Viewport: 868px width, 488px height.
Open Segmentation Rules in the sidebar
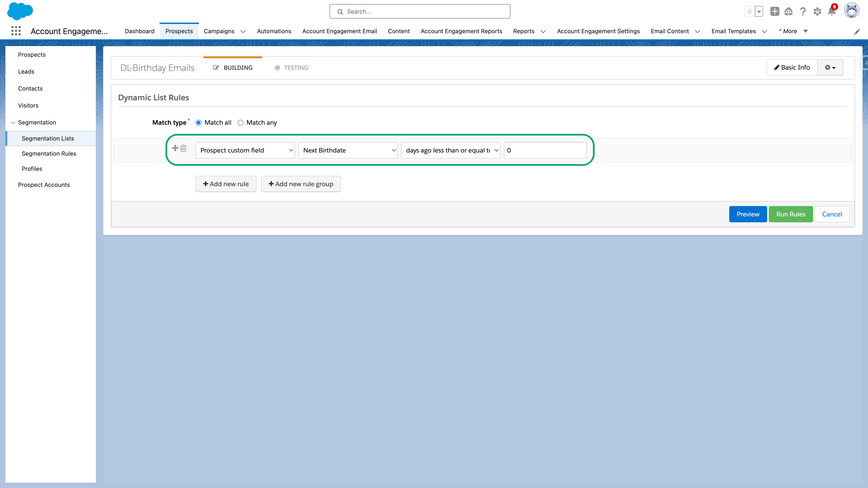pos(49,154)
